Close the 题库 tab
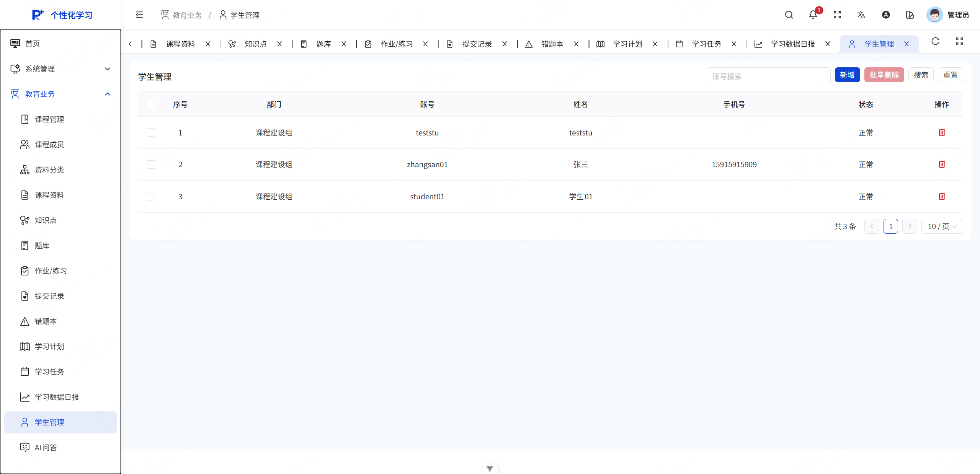The image size is (980, 474). [x=344, y=44]
